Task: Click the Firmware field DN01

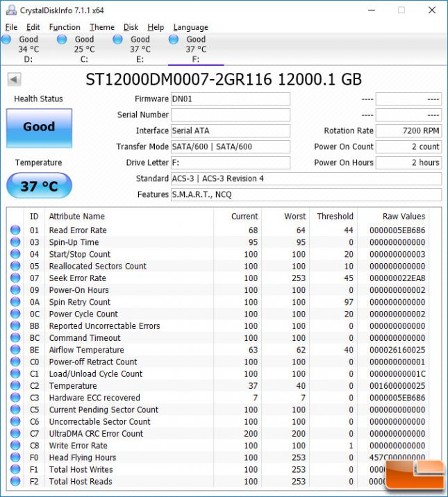Action: pos(231,99)
